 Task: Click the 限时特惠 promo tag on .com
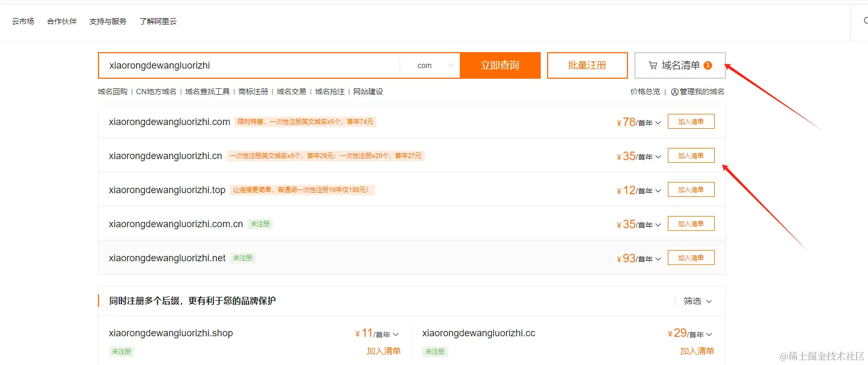tap(305, 122)
